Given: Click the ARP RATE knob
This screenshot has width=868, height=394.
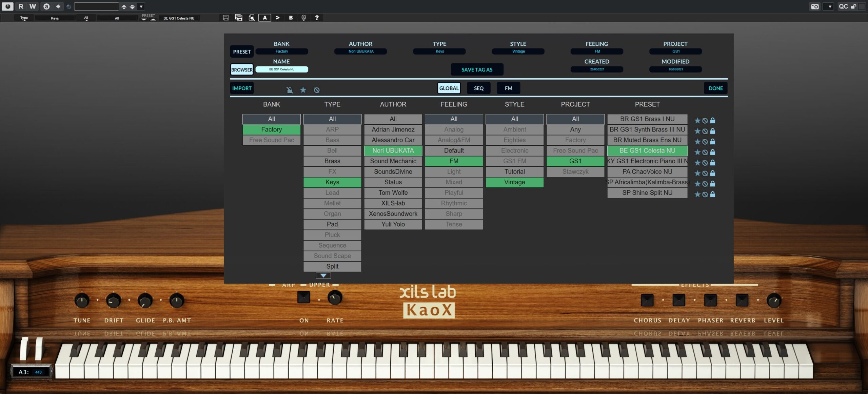Looking at the screenshot, I should (335, 298).
